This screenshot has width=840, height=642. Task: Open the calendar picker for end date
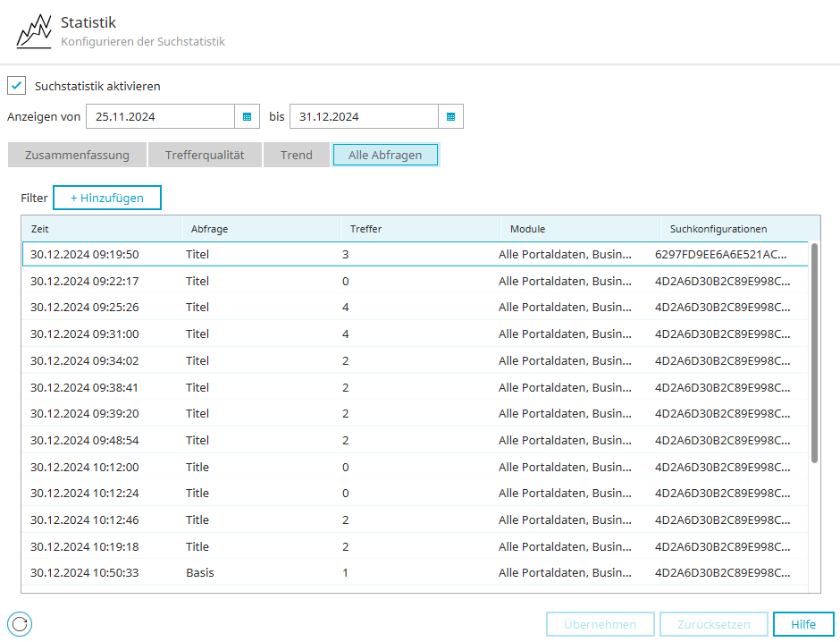450,116
